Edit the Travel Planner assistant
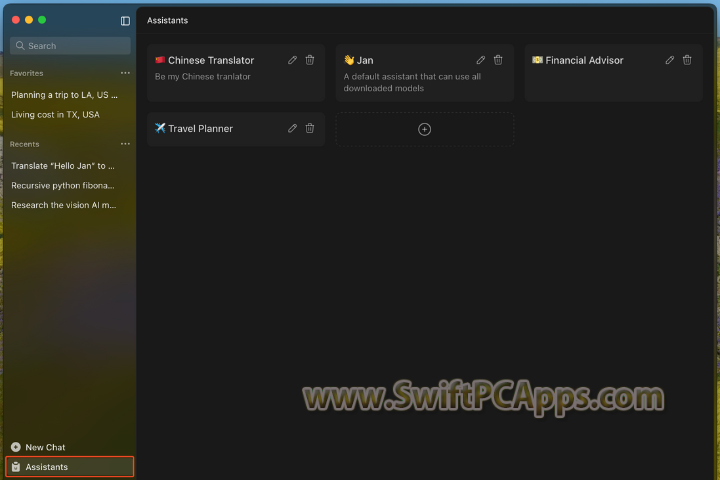 tap(292, 129)
